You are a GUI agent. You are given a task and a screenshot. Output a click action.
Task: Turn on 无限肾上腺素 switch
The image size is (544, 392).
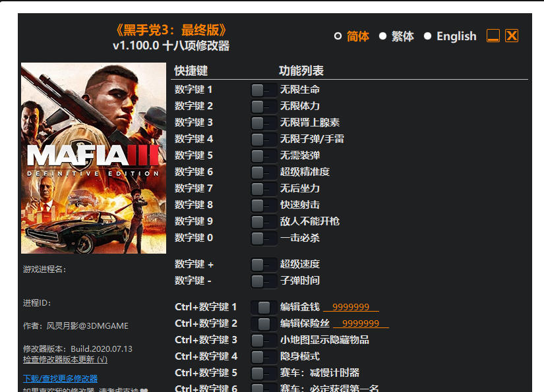point(263,123)
